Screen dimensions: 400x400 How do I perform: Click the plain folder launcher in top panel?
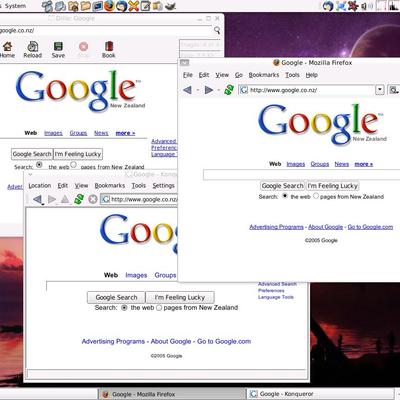coord(85,6)
